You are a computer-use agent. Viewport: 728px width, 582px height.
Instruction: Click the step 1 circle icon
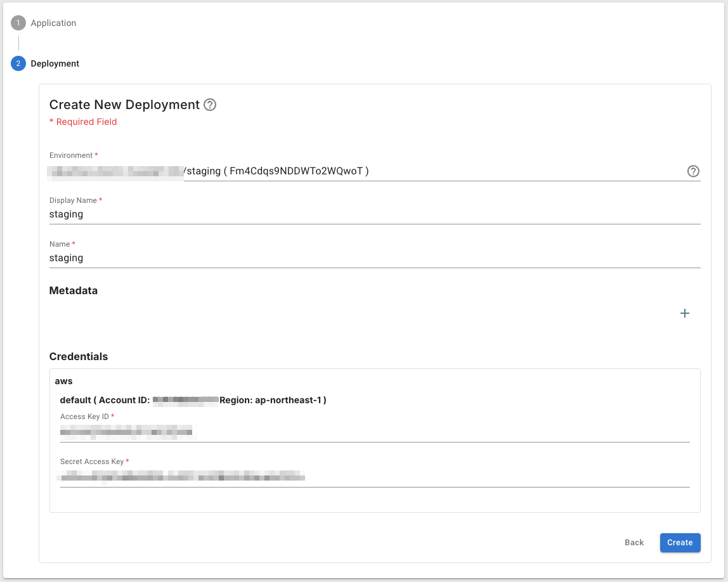[x=18, y=23]
